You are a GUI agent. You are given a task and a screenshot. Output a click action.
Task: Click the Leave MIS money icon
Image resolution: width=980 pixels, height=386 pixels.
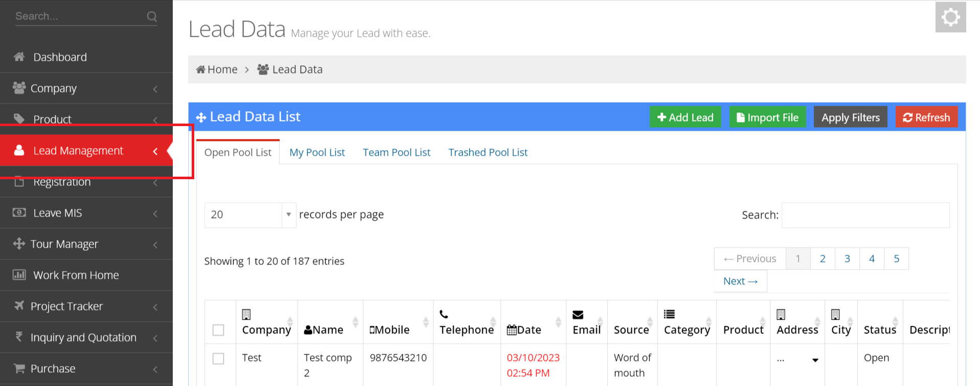(19, 212)
